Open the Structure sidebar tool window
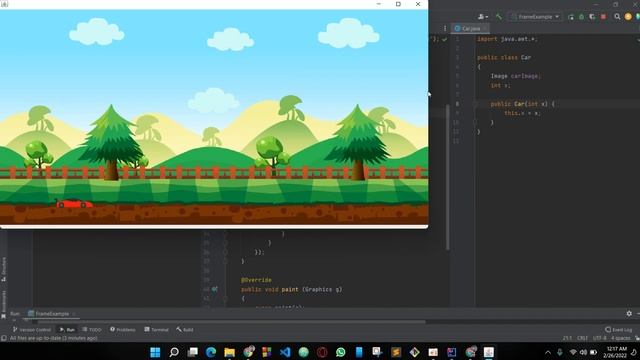 (4, 269)
